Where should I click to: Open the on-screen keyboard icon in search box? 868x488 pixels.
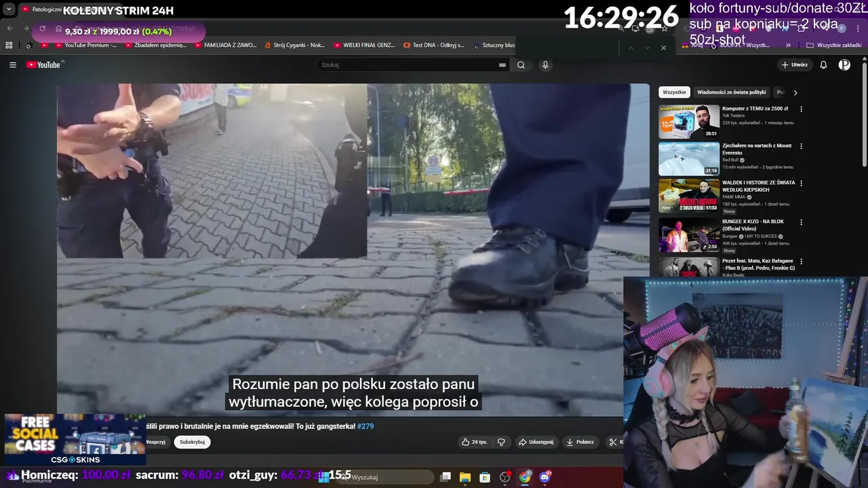[502, 65]
